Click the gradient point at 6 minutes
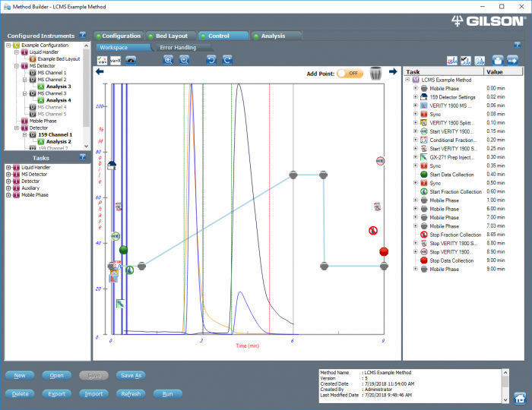The height and width of the screenshot is (410, 532). 293,175
